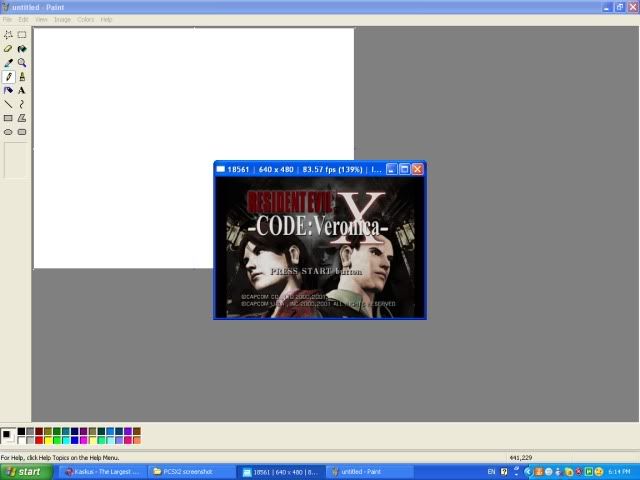Open the Help menu in Paint
The height and width of the screenshot is (480, 640).
point(106,20)
